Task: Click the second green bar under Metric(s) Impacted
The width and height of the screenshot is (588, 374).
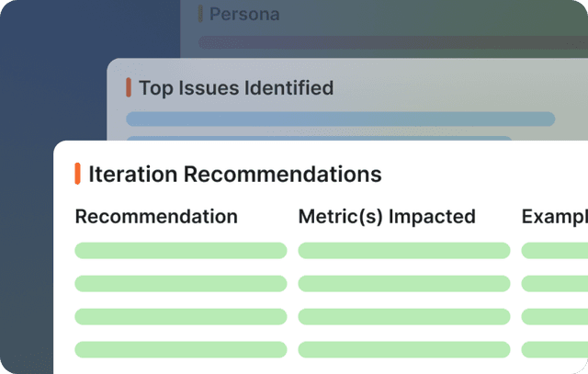Action: point(403,283)
